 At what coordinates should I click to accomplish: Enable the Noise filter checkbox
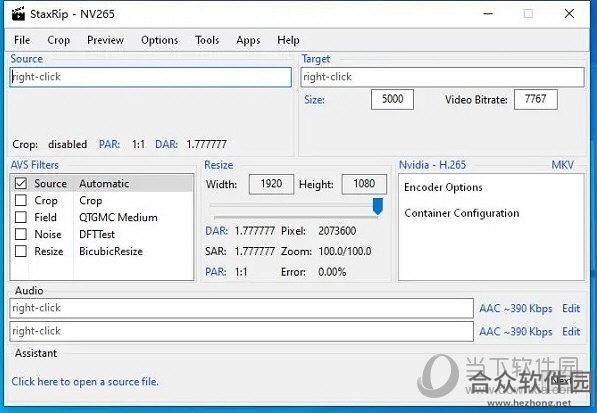point(21,234)
